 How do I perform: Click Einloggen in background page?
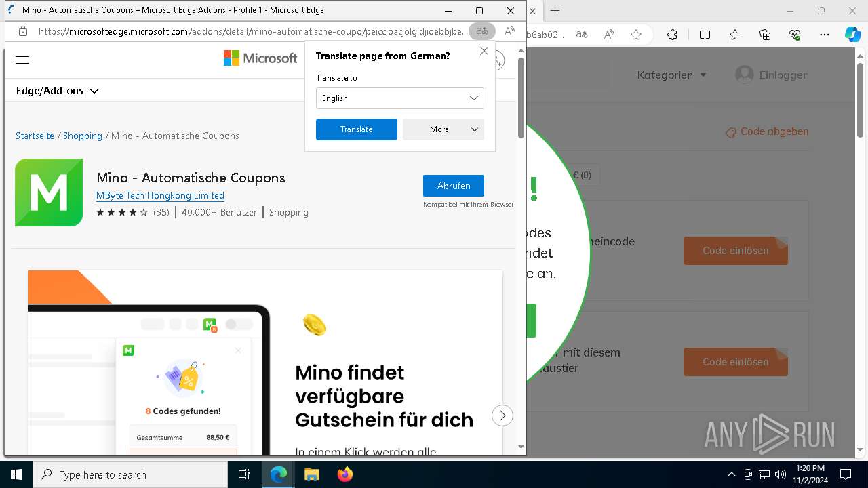point(772,75)
